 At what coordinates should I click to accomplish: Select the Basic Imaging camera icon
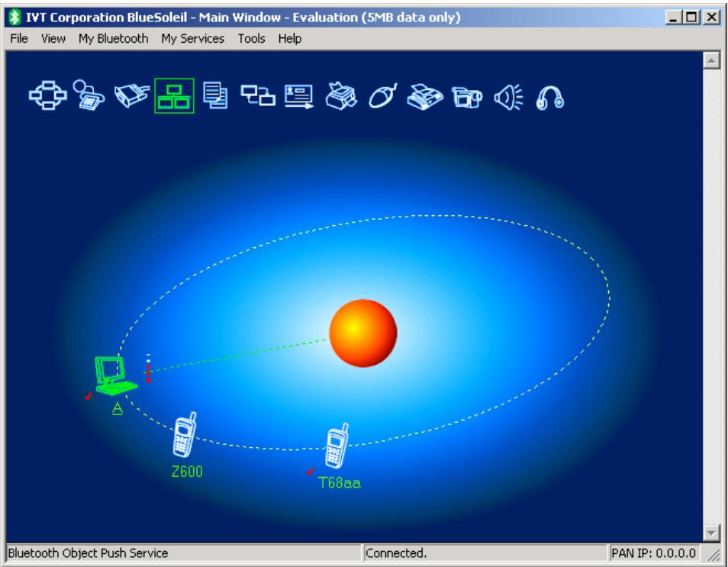tap(466, 98)
